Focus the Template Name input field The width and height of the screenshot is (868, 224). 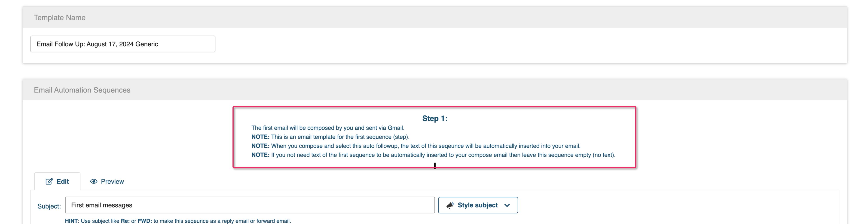[123, 44]
